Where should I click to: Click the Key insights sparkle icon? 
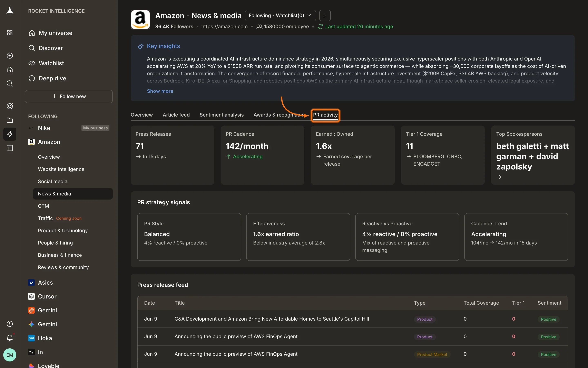click(140, 46)
